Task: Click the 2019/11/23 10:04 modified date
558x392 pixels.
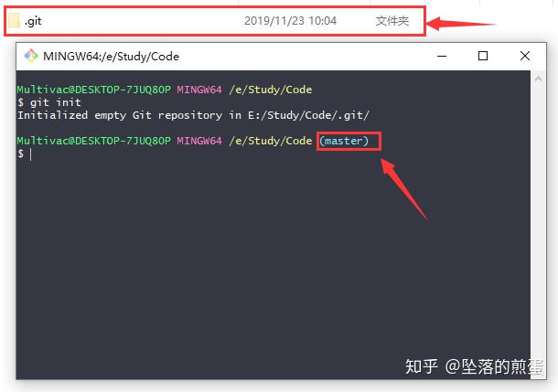Action: click(290, 21)
